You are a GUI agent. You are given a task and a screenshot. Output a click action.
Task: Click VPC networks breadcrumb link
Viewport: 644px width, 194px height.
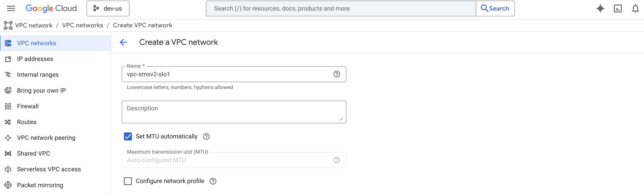[x=83, y=25]
